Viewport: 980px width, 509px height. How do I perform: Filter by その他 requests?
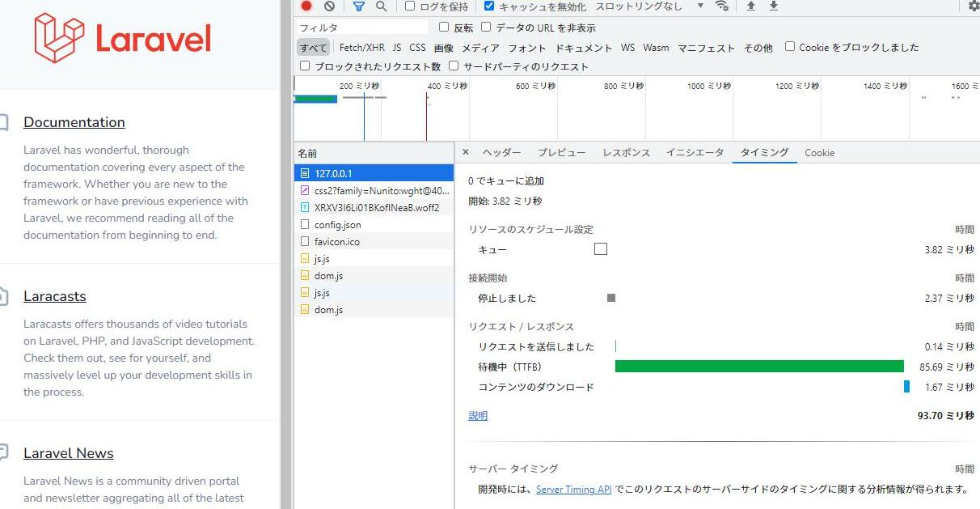click(758, 48)
